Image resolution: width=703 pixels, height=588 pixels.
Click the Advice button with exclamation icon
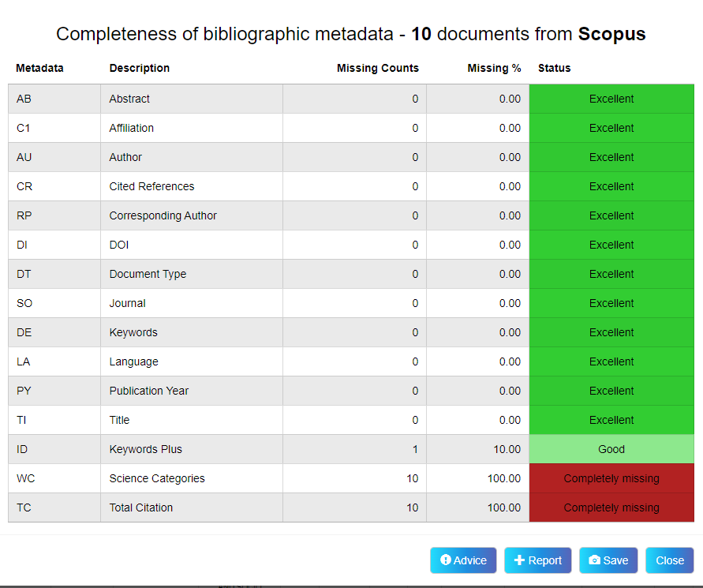click(x=463, y=560)
